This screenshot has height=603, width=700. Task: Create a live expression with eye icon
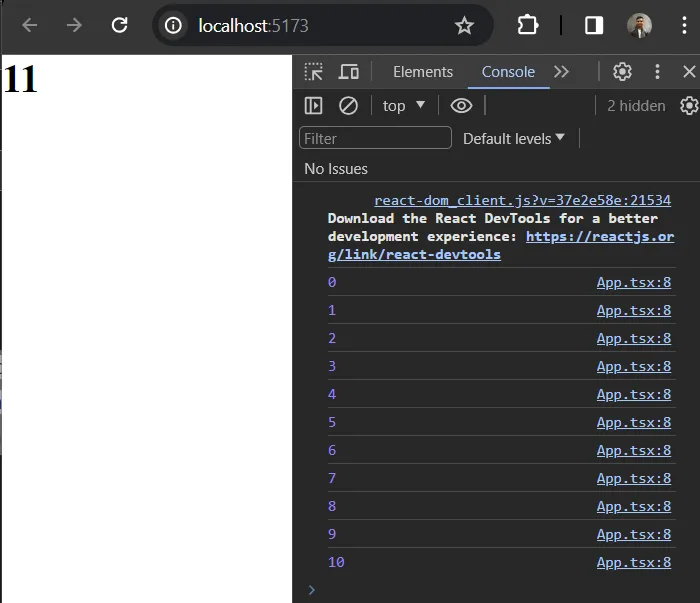[461, 105]
